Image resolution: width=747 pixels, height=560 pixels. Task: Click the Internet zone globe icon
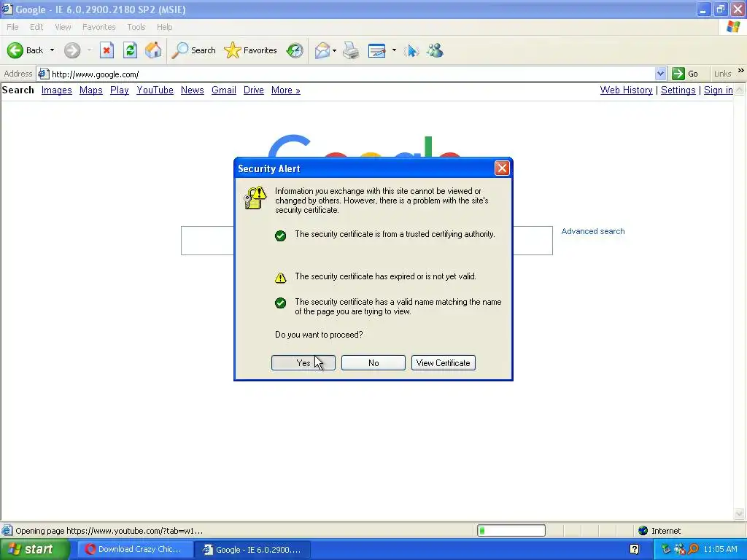coord(643,531)
